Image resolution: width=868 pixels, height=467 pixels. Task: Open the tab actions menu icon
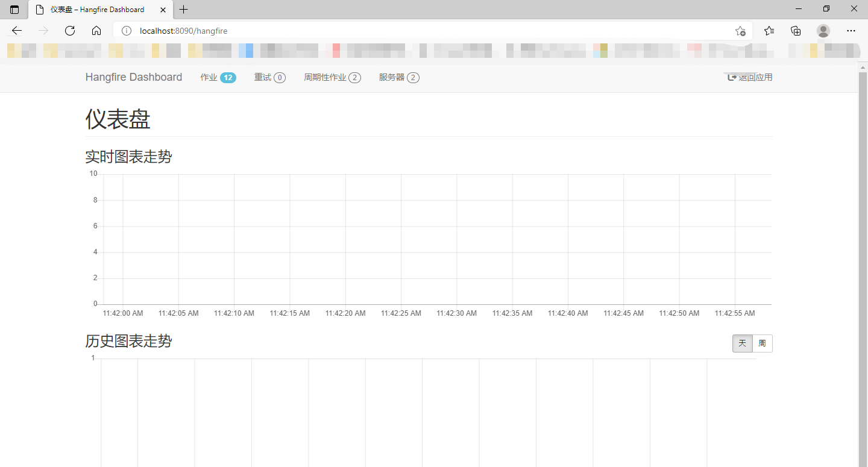click(x=14, y=10)
